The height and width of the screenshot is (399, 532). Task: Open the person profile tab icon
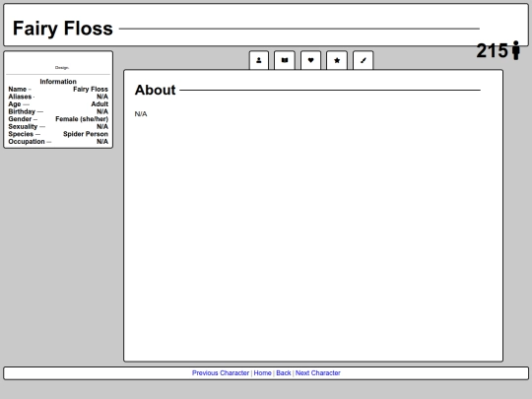tap(259, 60)
